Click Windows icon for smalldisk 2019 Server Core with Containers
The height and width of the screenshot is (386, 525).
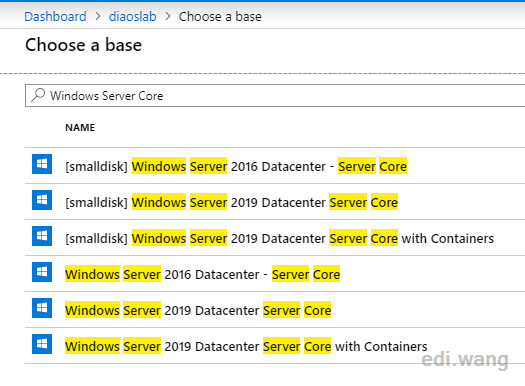[42, 236]
